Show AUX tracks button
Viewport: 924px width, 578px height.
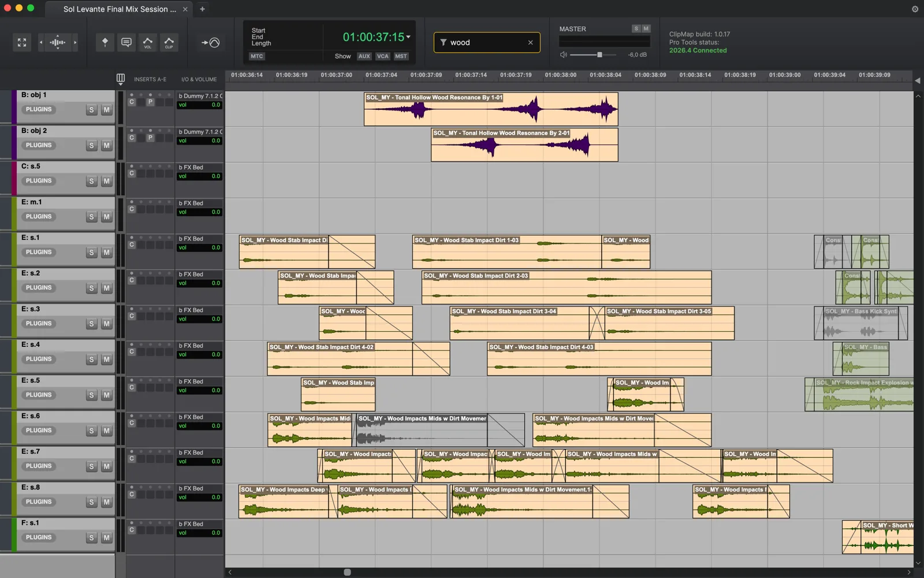click(364, 56)
